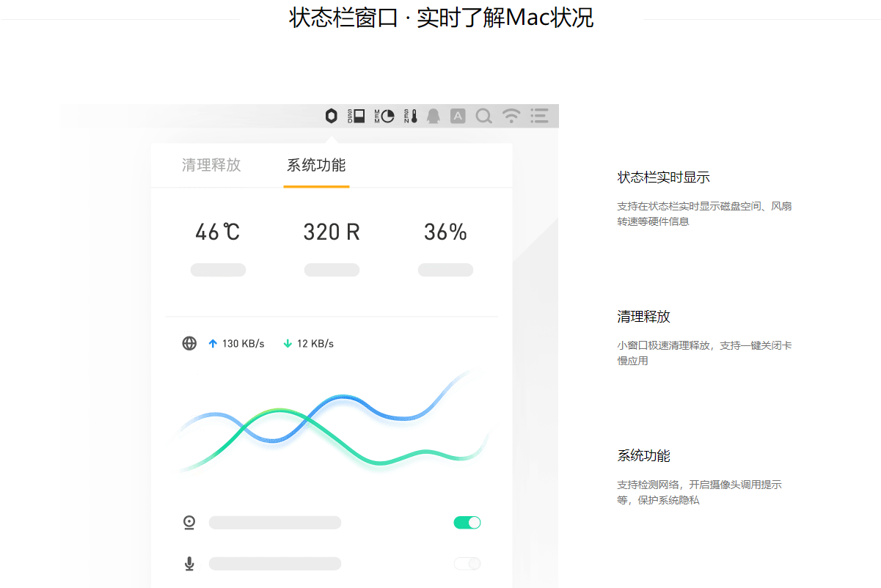Click the description about 一键关闭卡慢应用
The image size is (881, 588).
point(705,353)
